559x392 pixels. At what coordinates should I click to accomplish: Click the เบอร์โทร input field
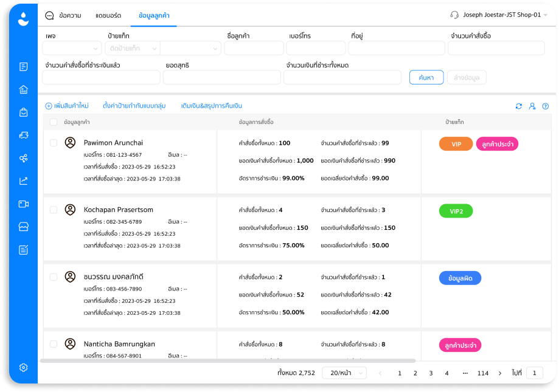tap(316, 48)
